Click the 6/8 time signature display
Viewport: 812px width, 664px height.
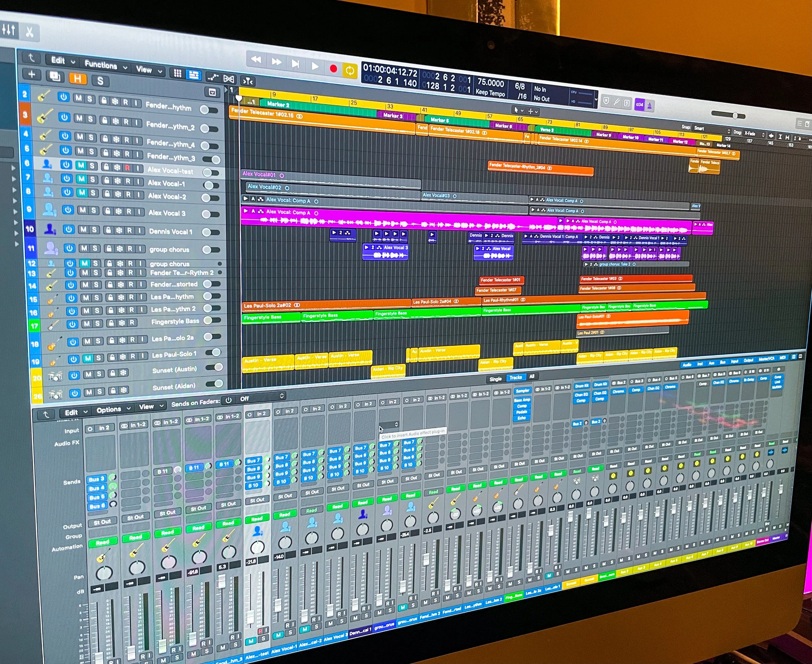520,86
